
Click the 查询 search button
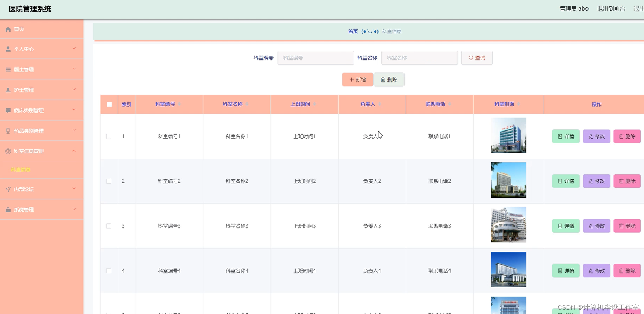coord(477,58)
